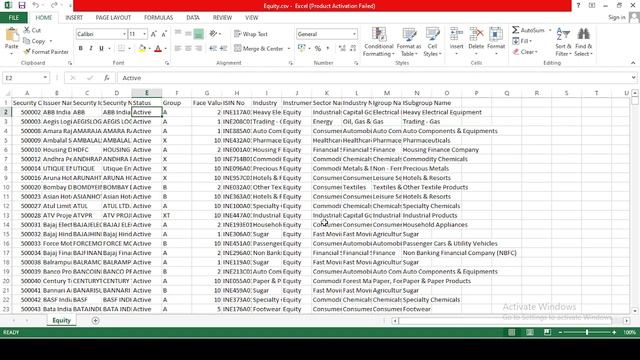Apply percent style with the % icon
This screenshot has width=640, height=360.
point(318,49)
